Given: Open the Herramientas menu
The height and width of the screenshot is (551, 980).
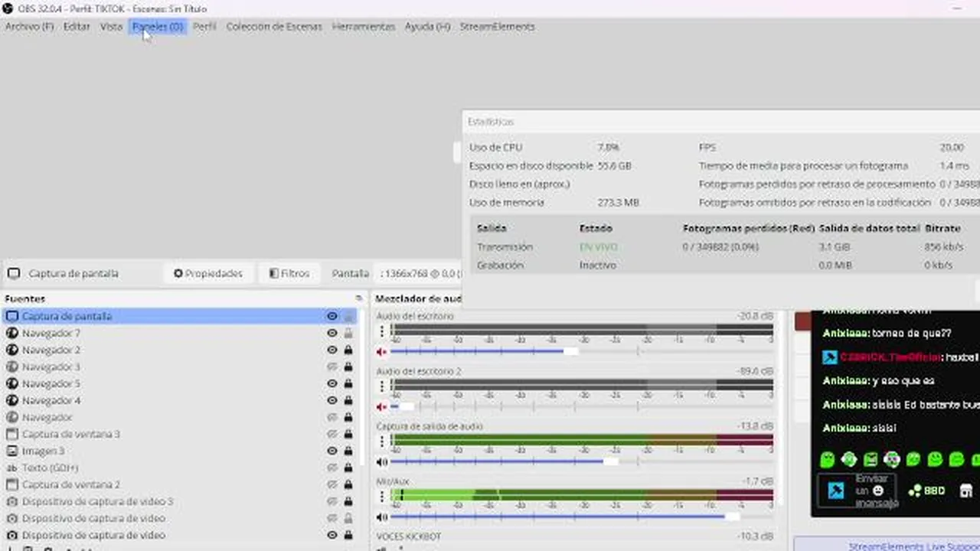Looking at the screenshot, I should (x=364, y=27).
